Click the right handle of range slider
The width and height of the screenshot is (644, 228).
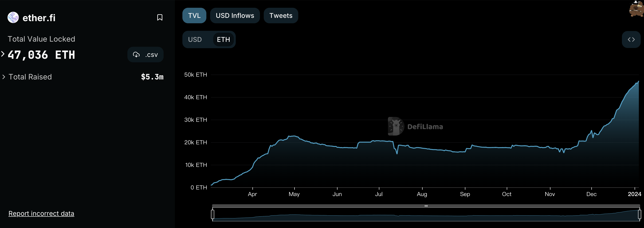click(x=640, y=214)
